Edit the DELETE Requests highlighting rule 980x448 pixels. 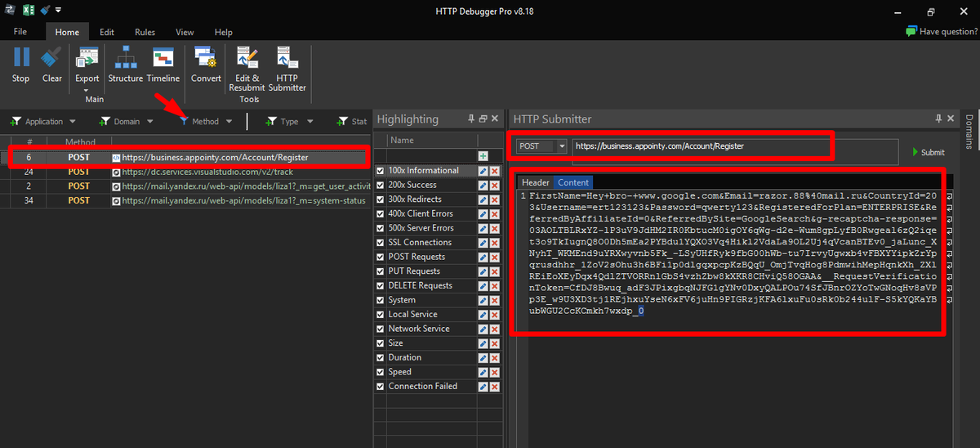click(x=483, y=285)
